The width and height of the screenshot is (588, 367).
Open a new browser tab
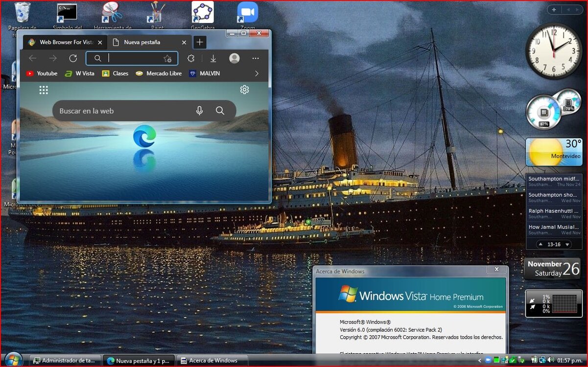tap(199, 43)
